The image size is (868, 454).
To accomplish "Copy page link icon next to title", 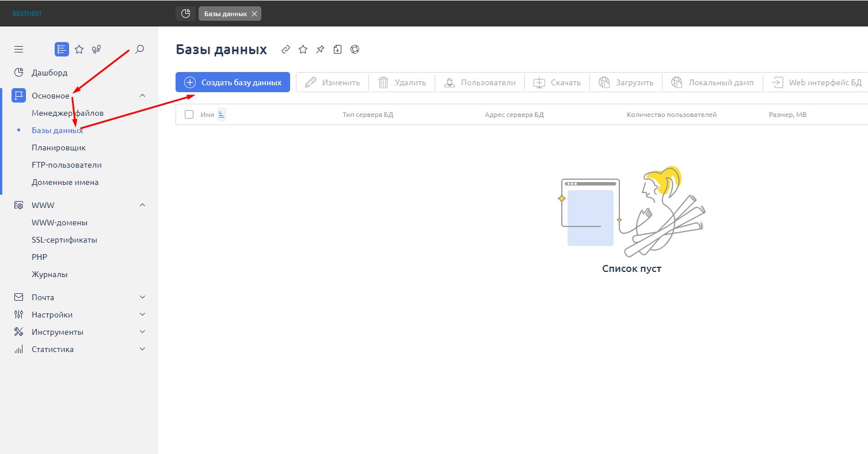I will click(285, 50).
